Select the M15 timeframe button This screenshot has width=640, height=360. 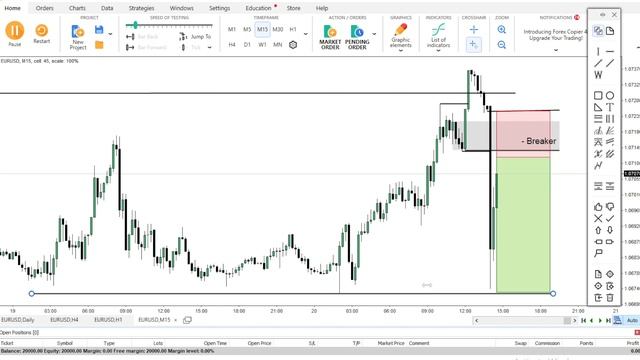click(x=262, y=29)
